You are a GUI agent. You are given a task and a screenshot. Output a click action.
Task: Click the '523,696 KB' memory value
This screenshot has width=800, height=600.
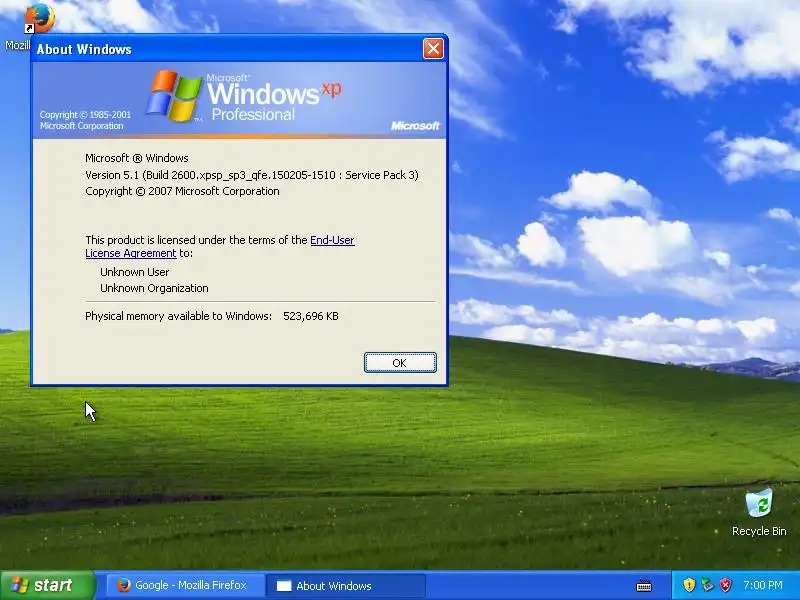coord(311,316)
